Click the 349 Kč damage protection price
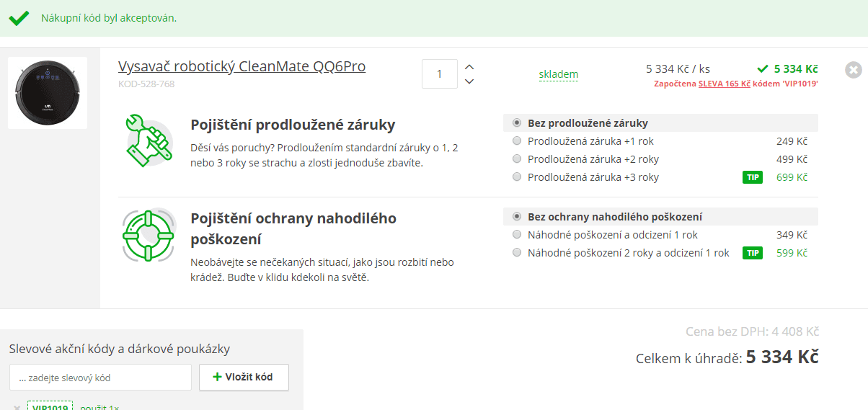 coord(792,235)
